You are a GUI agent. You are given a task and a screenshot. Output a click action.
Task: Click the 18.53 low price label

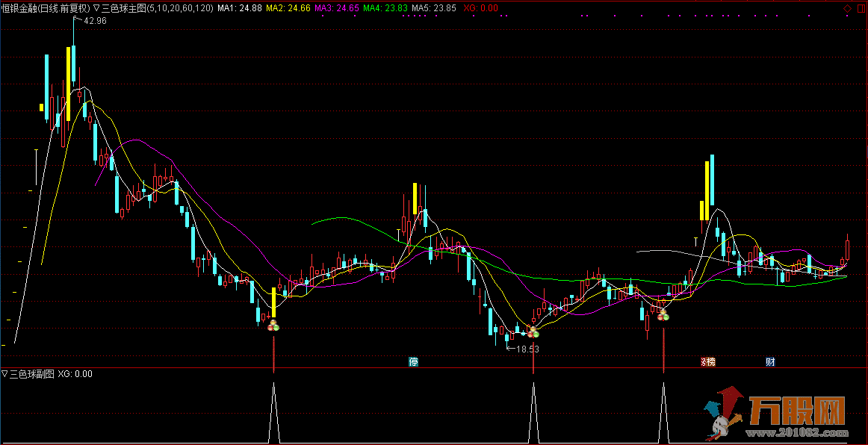tap(527, 349)
